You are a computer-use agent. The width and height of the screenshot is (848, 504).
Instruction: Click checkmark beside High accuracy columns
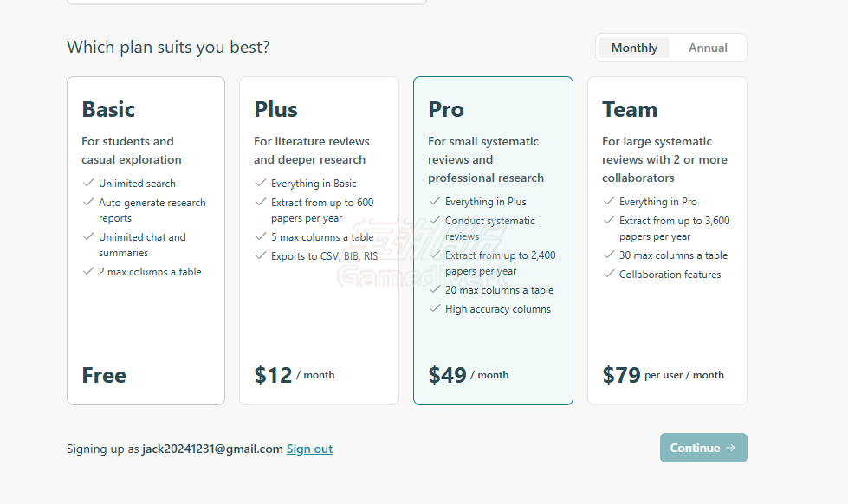pyautogui.click(x=435, y=308)
